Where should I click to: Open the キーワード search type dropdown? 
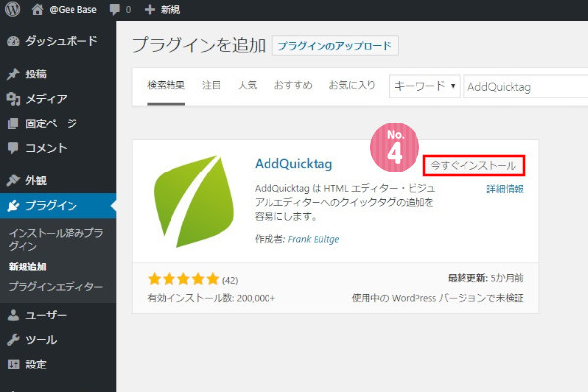pos(424,86)
